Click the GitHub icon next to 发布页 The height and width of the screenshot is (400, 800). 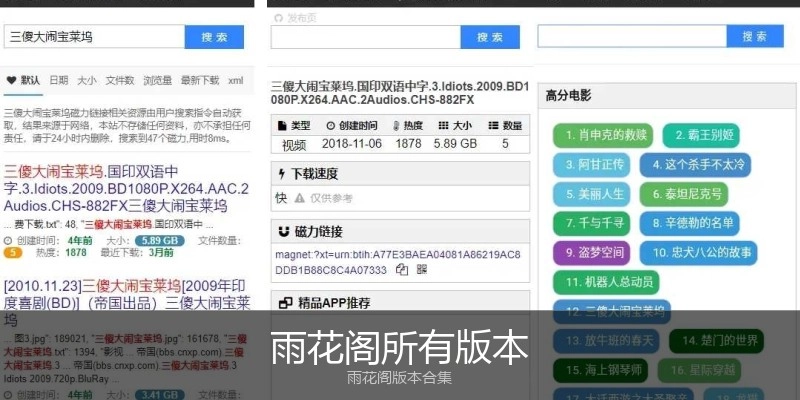pos(278,18)
